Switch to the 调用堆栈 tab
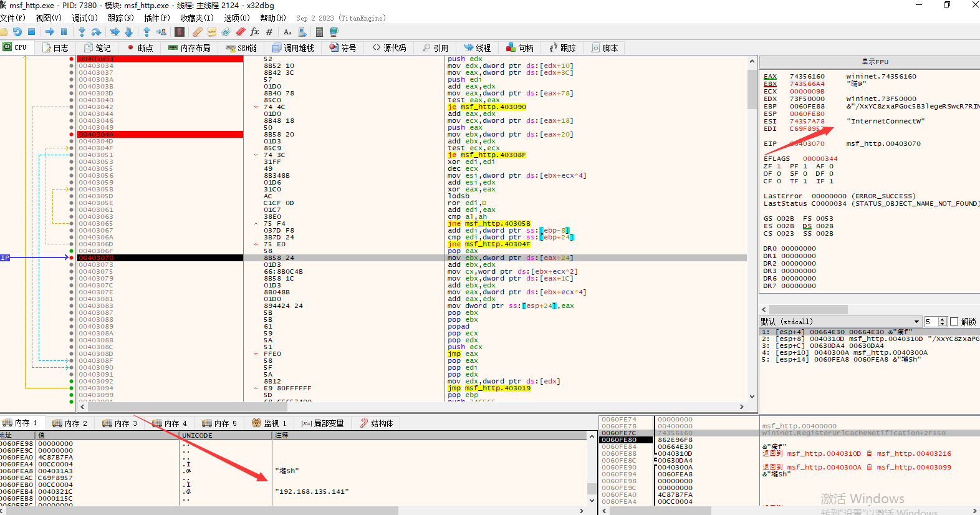980x515 pixels. tap(293, 48)
